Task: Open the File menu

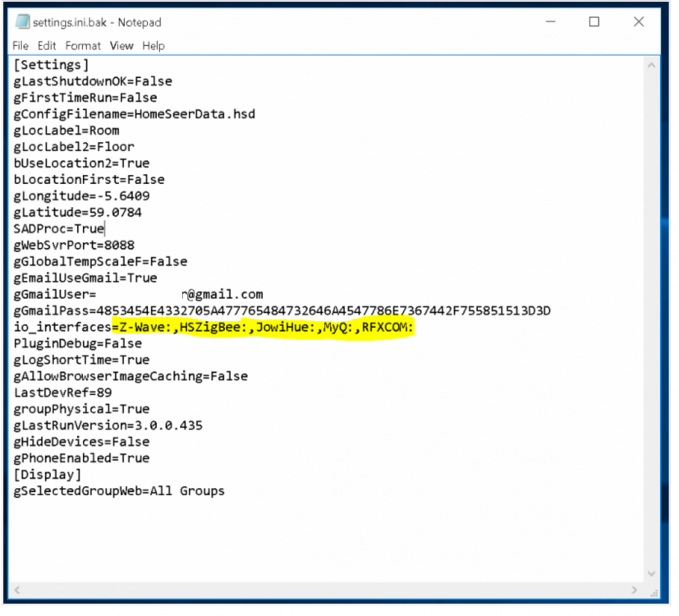Action: point(21,45)
